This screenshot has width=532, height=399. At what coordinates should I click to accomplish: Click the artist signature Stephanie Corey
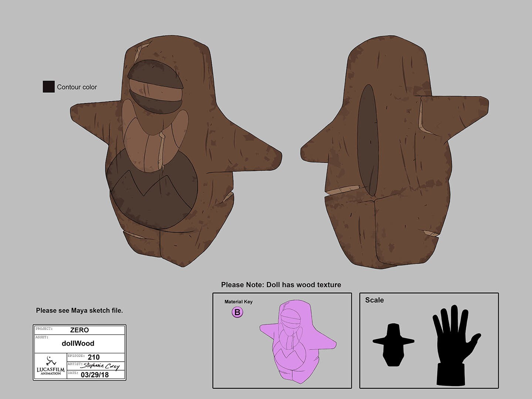102,366
